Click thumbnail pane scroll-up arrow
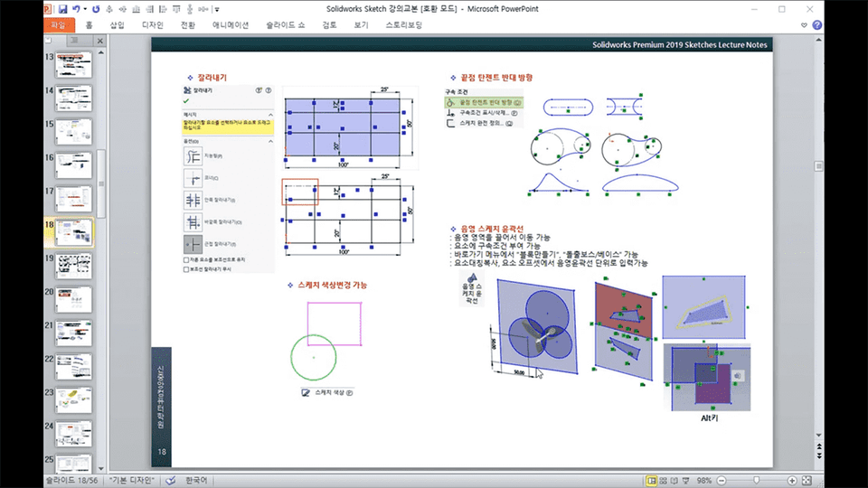 click(x=100, y=52)
